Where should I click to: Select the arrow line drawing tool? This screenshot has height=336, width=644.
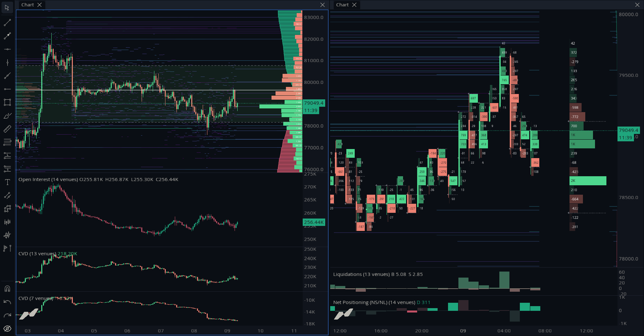pos(7,36)
